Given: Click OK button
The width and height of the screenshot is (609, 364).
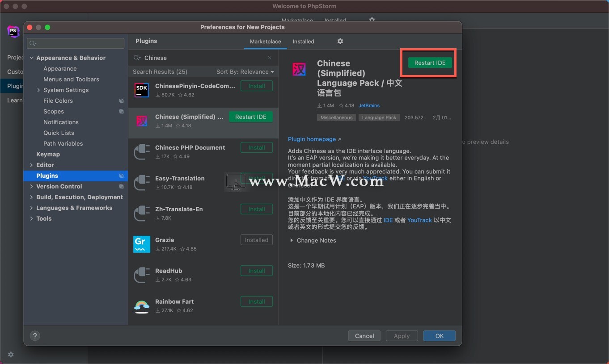Looking at the screenshot, I should pyautogui.click(x=440, y=336).
